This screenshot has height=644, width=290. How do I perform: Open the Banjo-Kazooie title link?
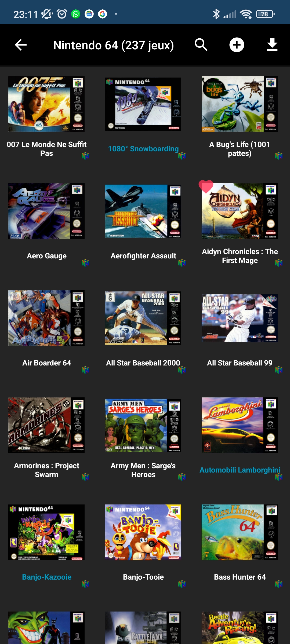point(47,577)
